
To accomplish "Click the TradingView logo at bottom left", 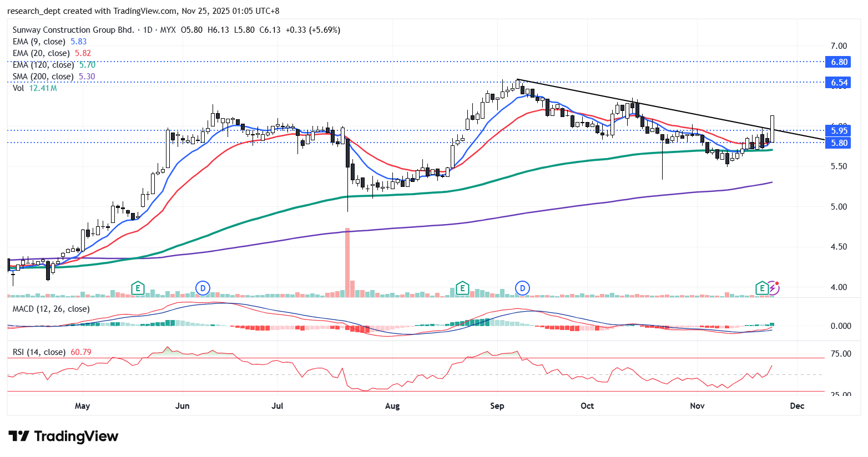I will tap(63, 436).
